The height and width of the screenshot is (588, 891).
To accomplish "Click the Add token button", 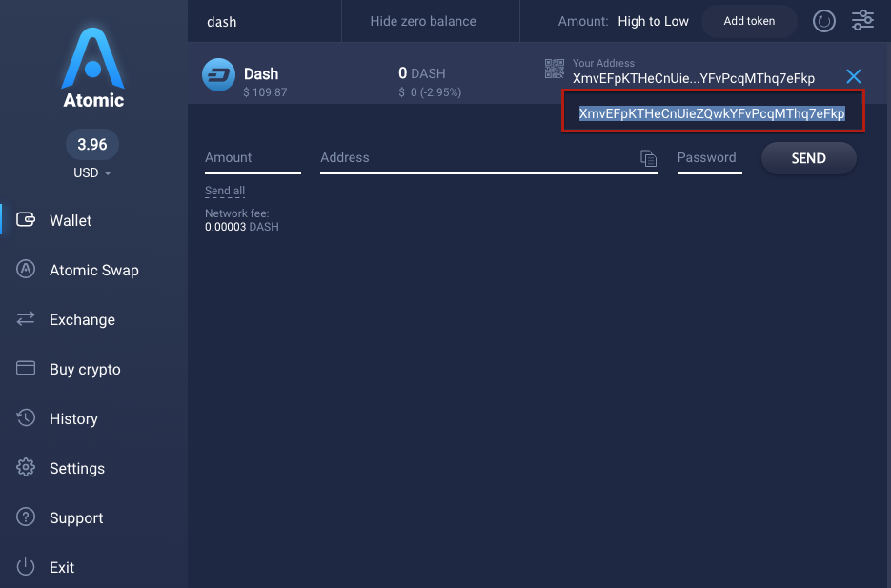I will point(749,21).
